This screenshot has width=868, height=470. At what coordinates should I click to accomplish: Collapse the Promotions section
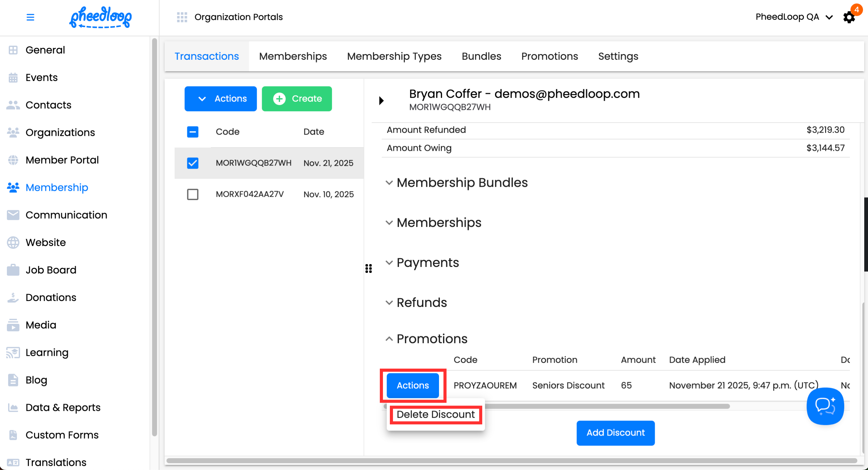[x=389, y=339]
